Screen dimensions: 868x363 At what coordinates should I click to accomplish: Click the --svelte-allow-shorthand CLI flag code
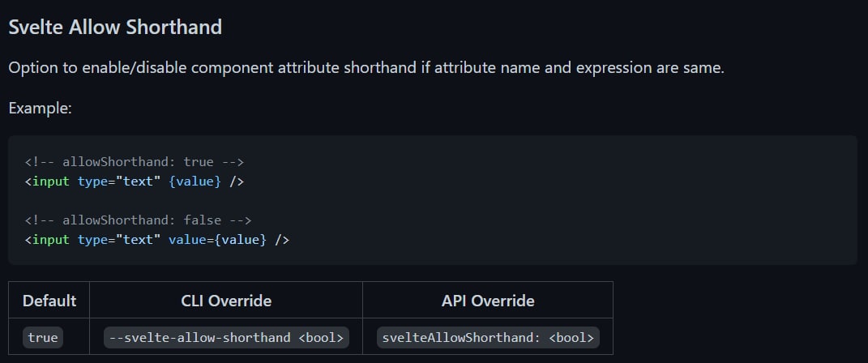click(226, 337)
